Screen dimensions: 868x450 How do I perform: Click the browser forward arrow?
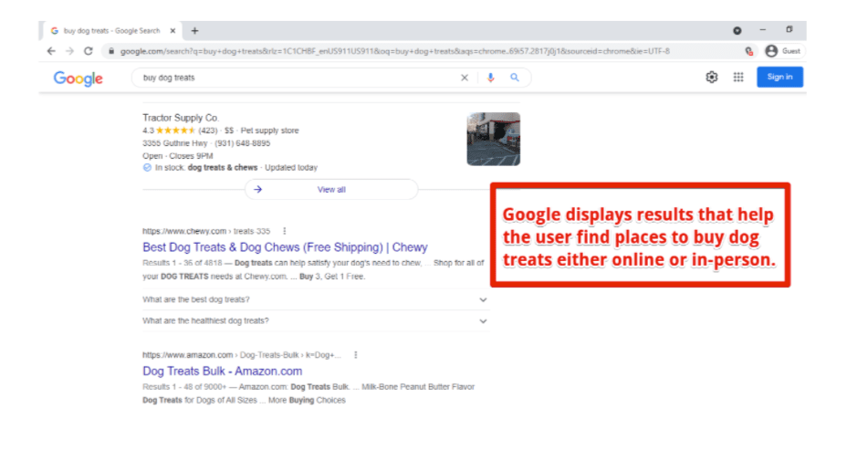[69, 51]
